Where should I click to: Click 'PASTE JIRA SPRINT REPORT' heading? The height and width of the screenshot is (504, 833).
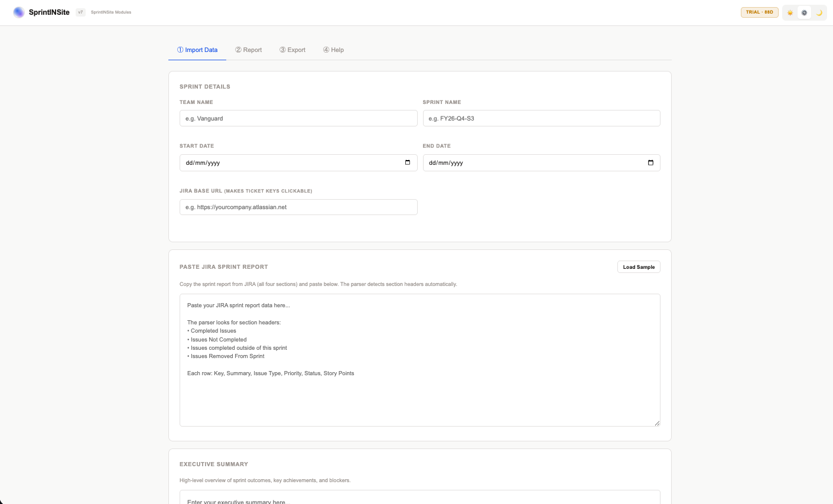[224, 267]
